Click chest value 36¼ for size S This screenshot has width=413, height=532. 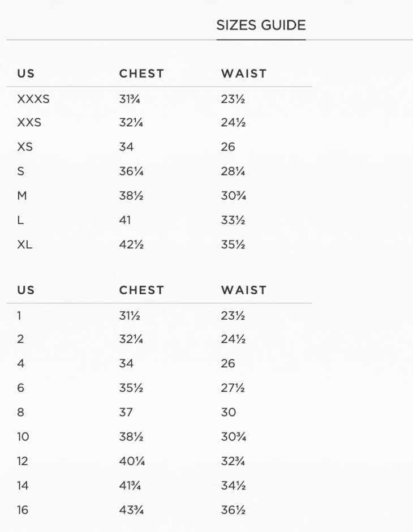click(131, 171)
